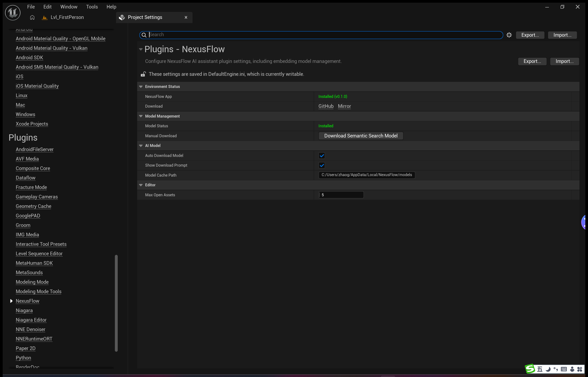
Task: Click inside the Max Open Assets field
Action: click(341, 195)
